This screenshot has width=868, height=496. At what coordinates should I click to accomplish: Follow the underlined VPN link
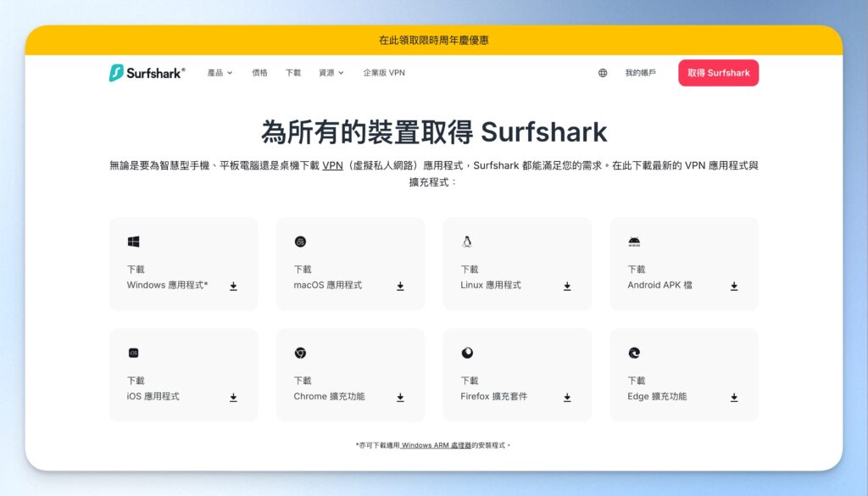pos(332,165)
